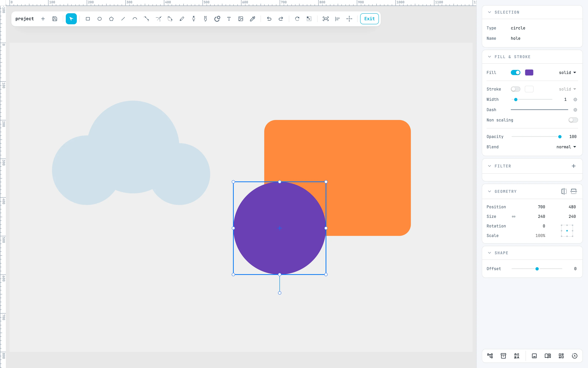Adjust the Offset slider handle
This screenshot has width=588, height=368.
537,269
